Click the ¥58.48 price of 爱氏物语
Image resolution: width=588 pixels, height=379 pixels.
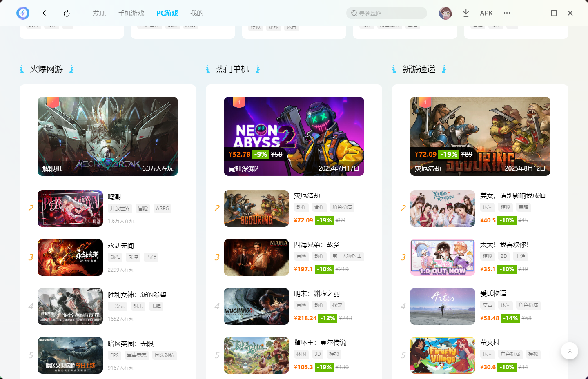[x=490, y=318]
